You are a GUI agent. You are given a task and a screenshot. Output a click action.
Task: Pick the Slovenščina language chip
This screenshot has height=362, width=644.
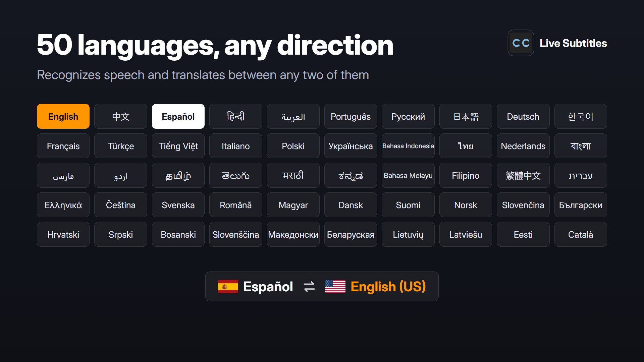[x=236, y=234]
